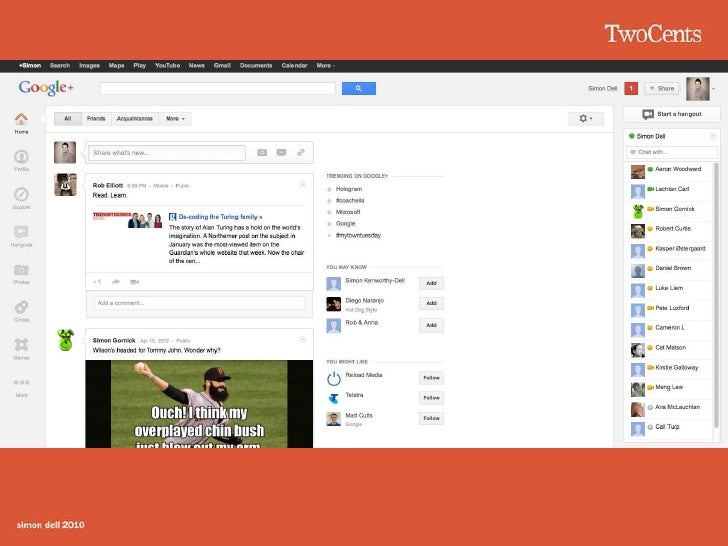Add Diego Naranjo to circles
This screenshot has width=728, height=546.
(431, 303)
